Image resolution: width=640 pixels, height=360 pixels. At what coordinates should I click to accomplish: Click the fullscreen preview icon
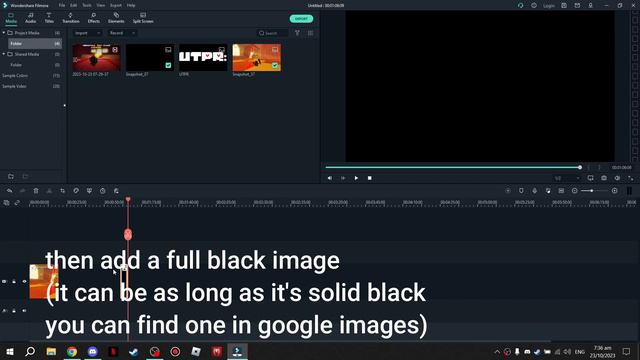631,178
